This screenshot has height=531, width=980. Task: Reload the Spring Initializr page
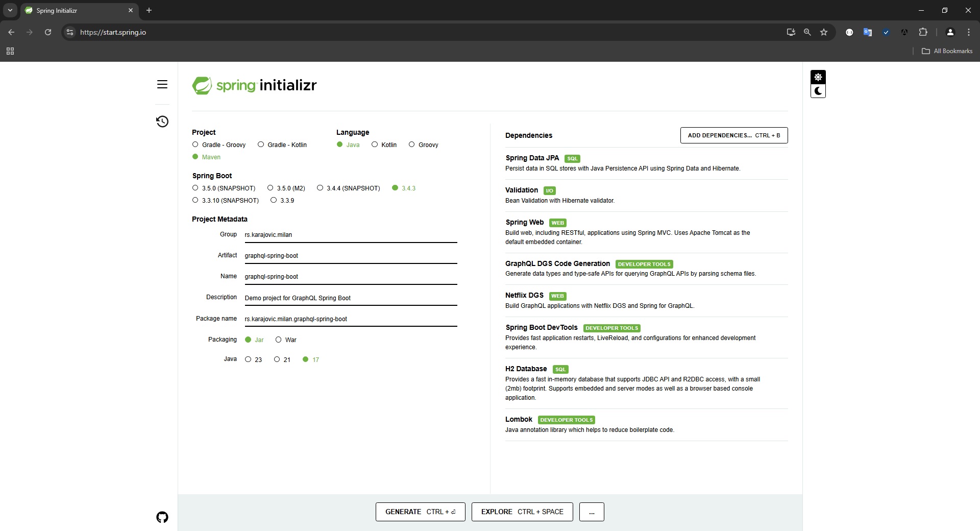pos(48,32)
